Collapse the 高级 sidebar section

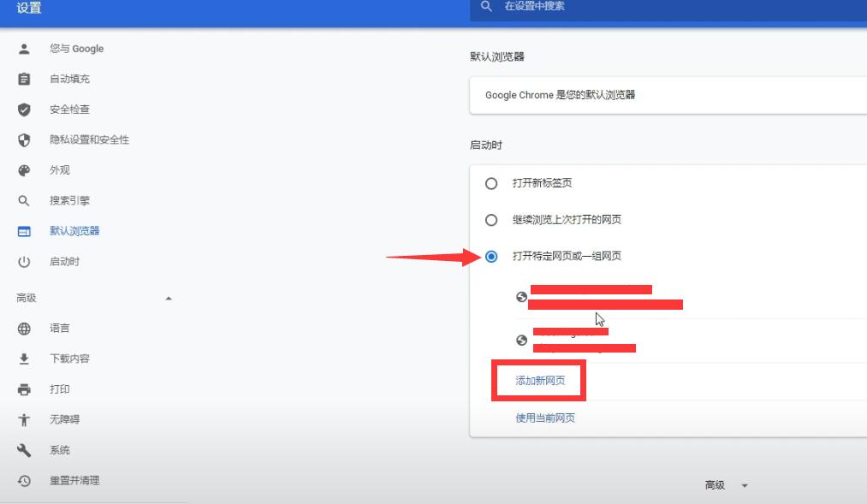[x=169, y=299]
